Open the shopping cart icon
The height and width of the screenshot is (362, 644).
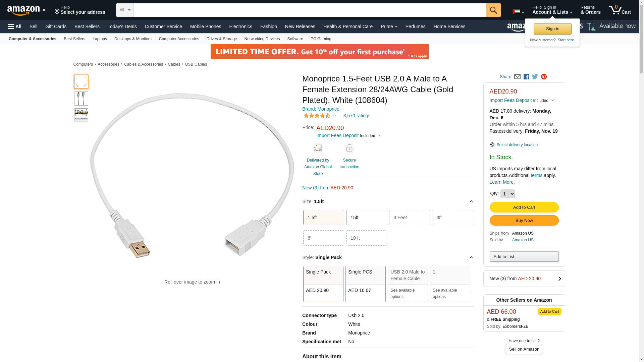(620, 10)
